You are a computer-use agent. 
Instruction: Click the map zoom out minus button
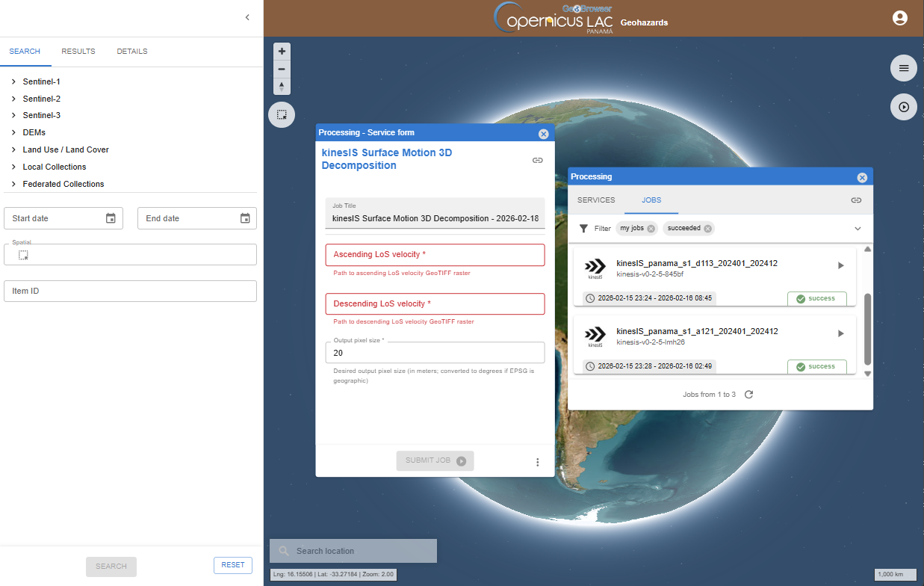(x=282, y=69)
